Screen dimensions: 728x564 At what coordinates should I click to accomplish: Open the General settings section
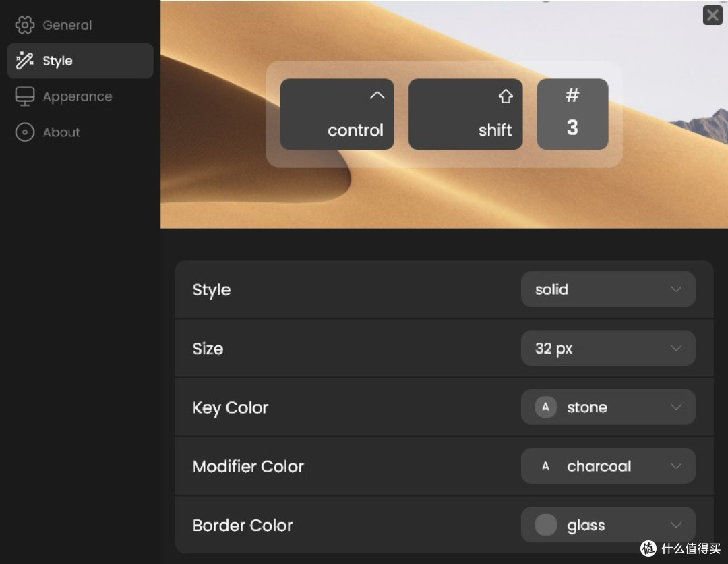(80, 25)
